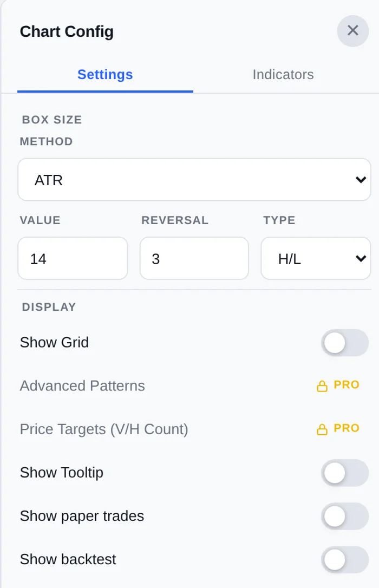
Task: Select the Settings tab
Action: pos(105,74)
